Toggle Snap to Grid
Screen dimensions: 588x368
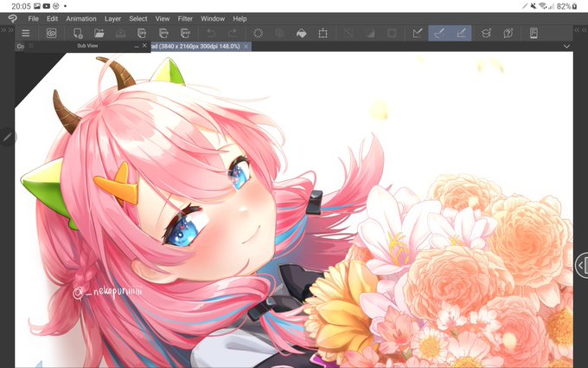point(461,34)
